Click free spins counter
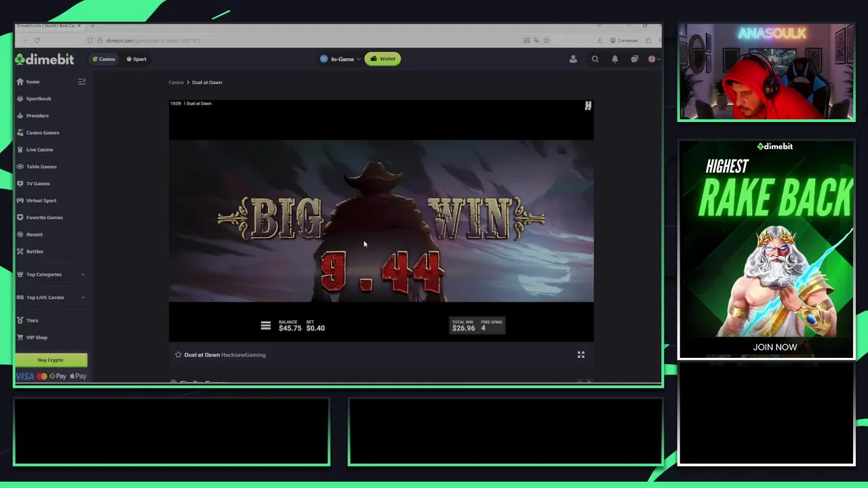Image resolution: width=868 pixels, height=488 pixels. [491, 325]
